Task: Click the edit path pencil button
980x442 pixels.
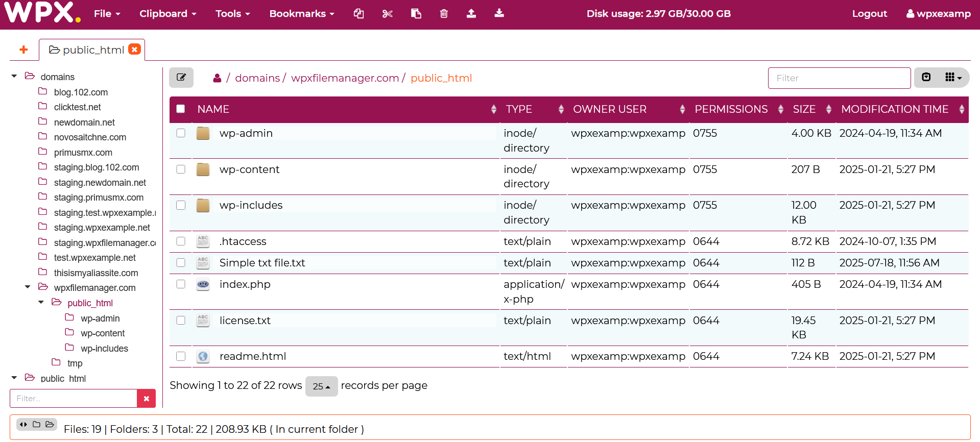Action: point(181,78)
